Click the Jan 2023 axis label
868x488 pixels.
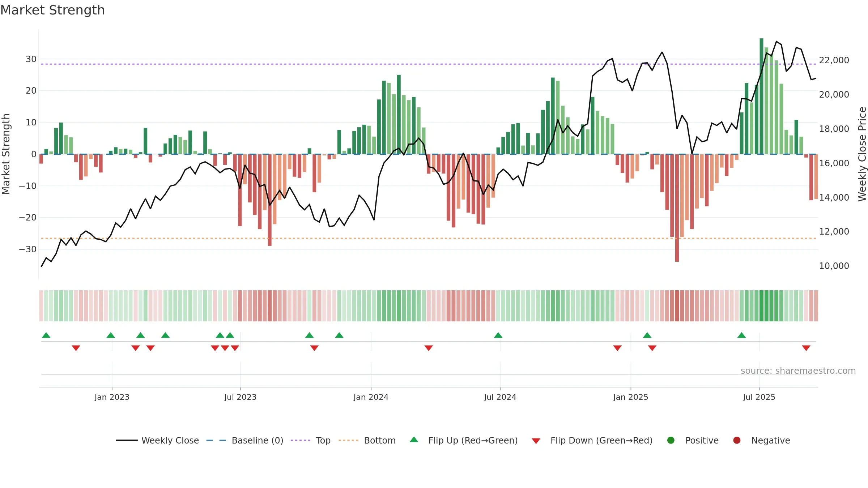coord(112,397)
